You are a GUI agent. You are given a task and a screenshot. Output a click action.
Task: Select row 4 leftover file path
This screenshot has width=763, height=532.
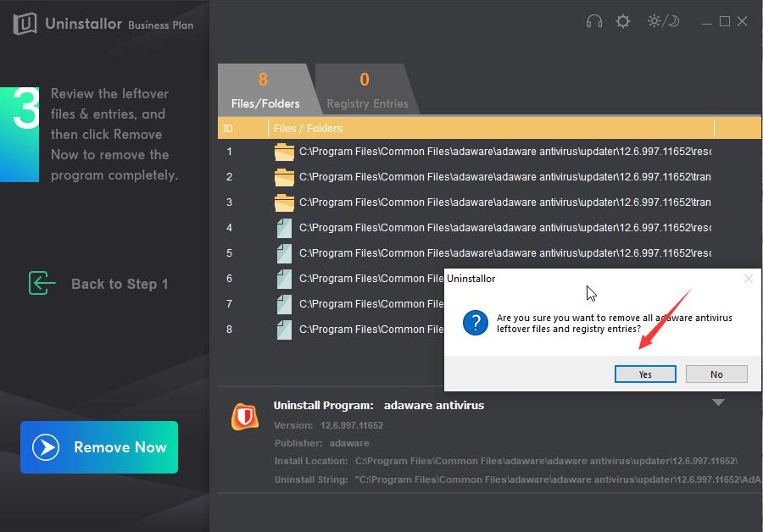(x=505, y=228)
